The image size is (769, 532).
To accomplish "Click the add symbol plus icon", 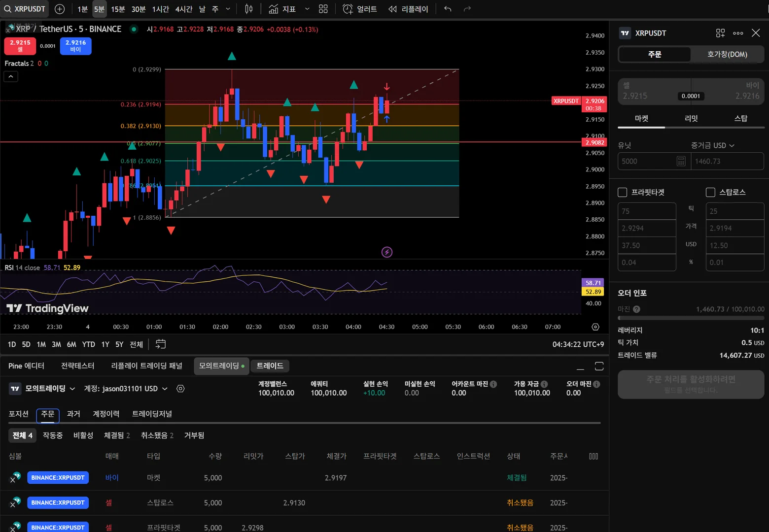I will (x=60, y=9).
